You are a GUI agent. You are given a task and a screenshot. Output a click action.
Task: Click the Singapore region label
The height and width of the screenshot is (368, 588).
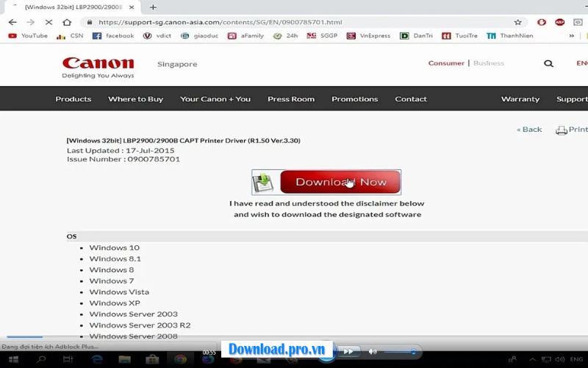[x=177, y=64]
